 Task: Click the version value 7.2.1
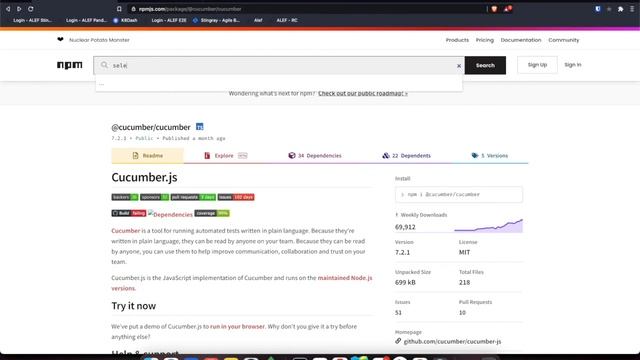pos(402,252)
